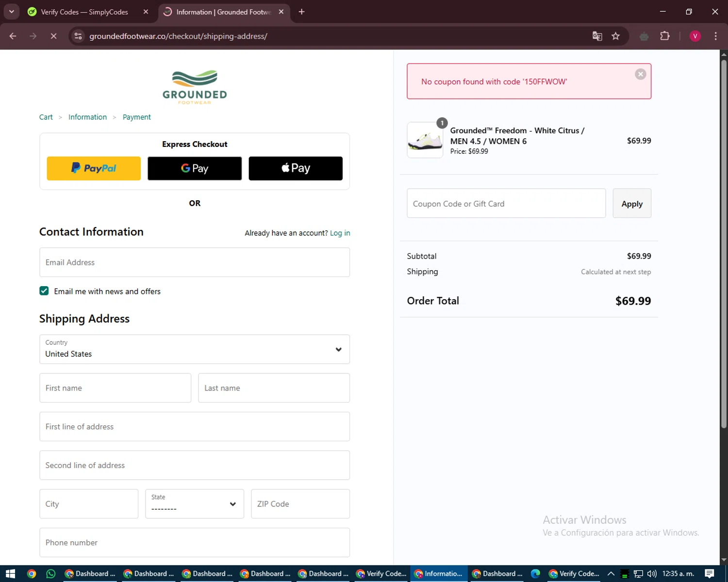Focus the Phone number field
Screen dimensions: 728x582
195,543
